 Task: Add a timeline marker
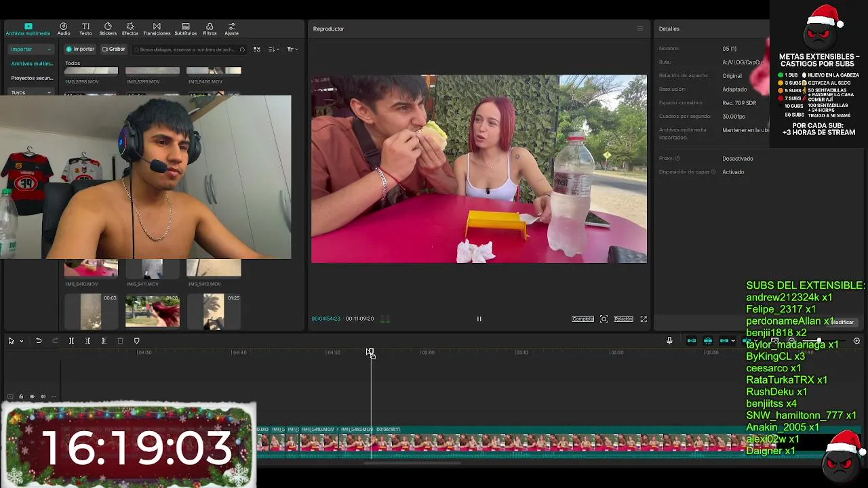[x=136, y=341]
